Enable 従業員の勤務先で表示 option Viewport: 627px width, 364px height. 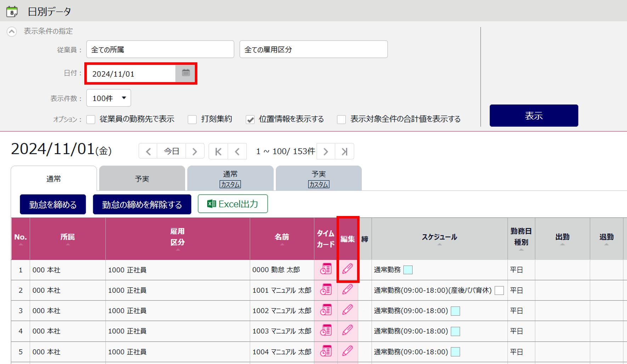(x=91, y=119)
